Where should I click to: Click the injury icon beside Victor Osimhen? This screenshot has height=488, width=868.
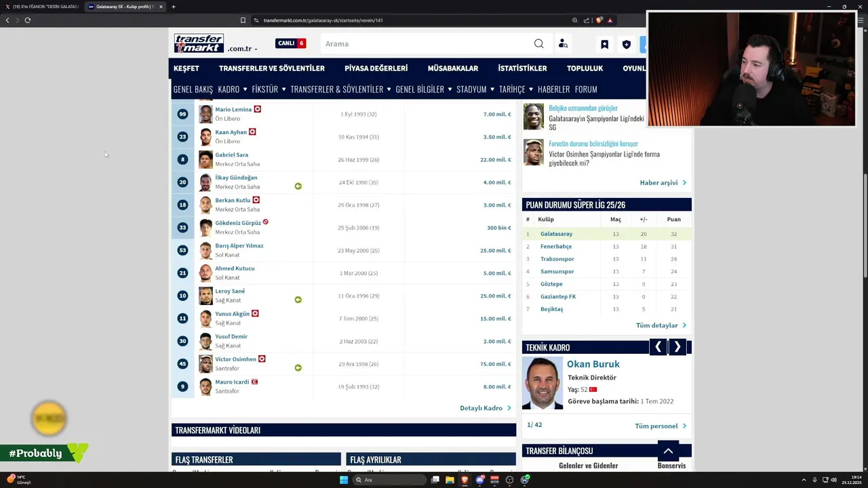[x=262, y=359]
